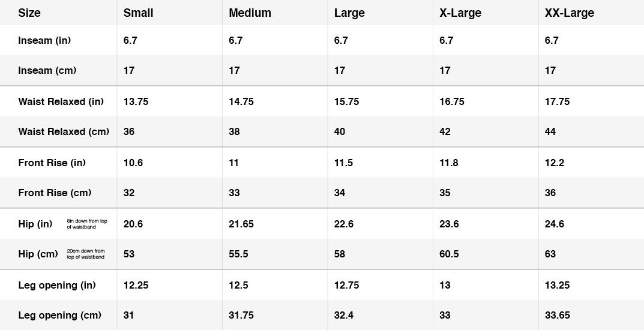
Task: Click the 13.75 Small waist value
Action: click(136, 101)
